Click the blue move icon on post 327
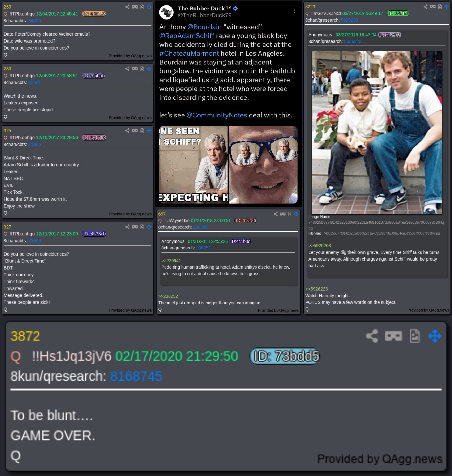452x476 pixels. point(149,227)
